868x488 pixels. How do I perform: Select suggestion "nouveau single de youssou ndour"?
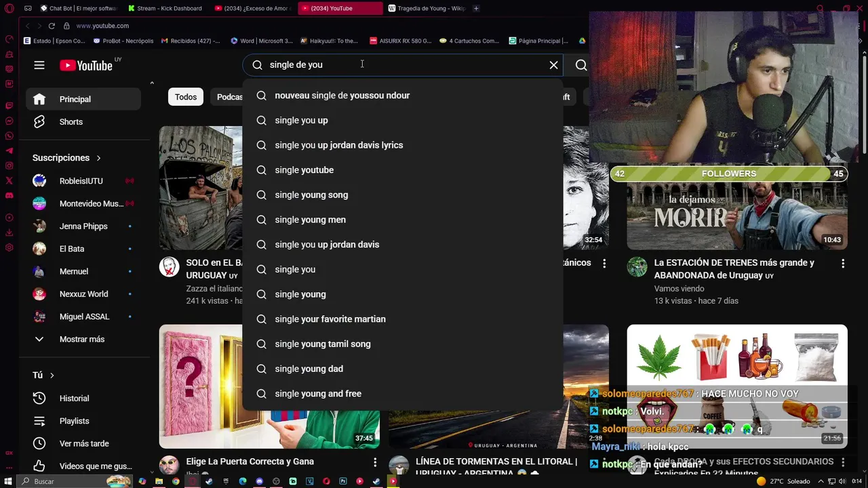tap(403, 96)
